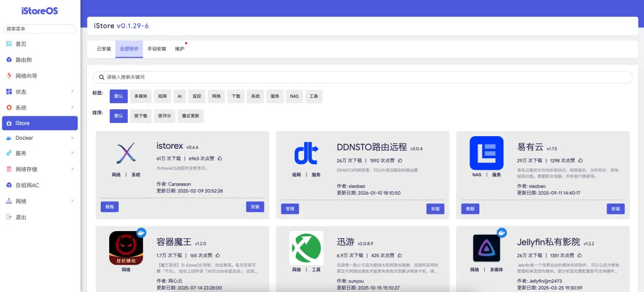
Task: Open the 手动安装 tab
Action: pos(157,49)
